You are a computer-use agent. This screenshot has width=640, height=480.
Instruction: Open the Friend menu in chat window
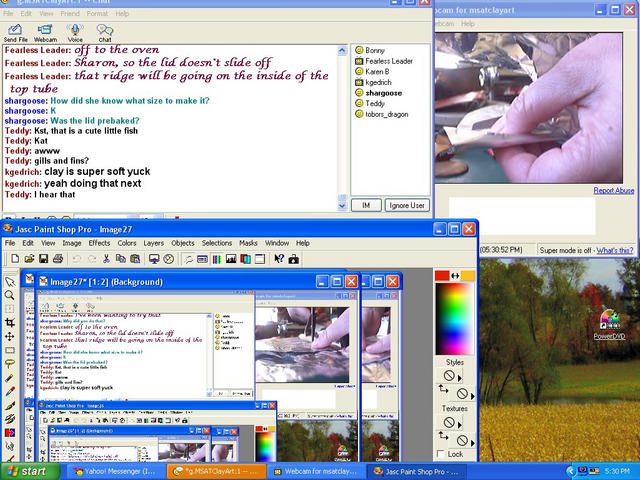pos(70,13)
